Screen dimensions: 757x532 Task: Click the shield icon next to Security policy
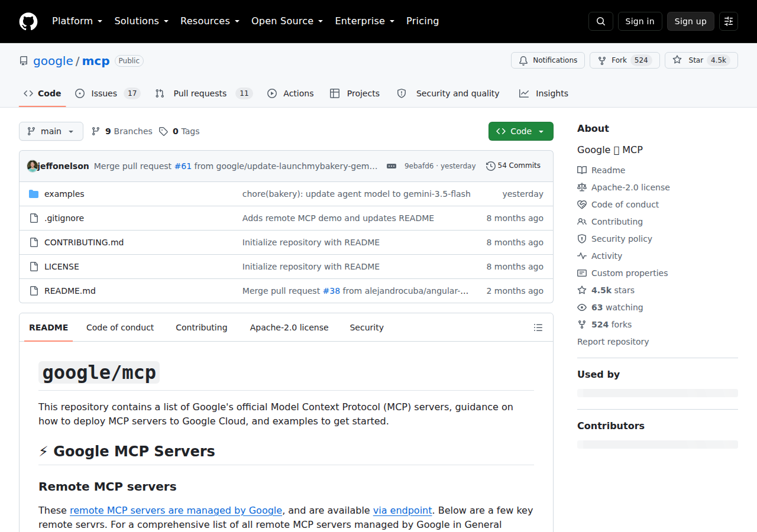click(x=582, y=239)
